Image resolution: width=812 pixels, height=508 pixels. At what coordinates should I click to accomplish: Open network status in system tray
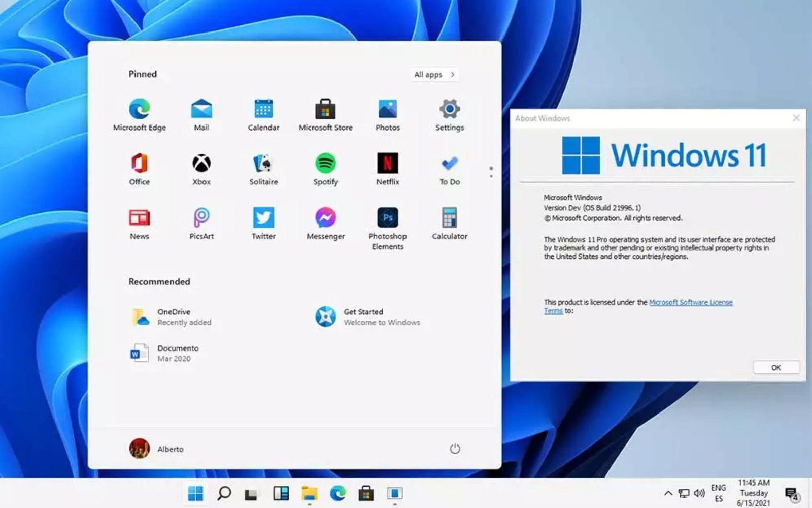[684, 493]
